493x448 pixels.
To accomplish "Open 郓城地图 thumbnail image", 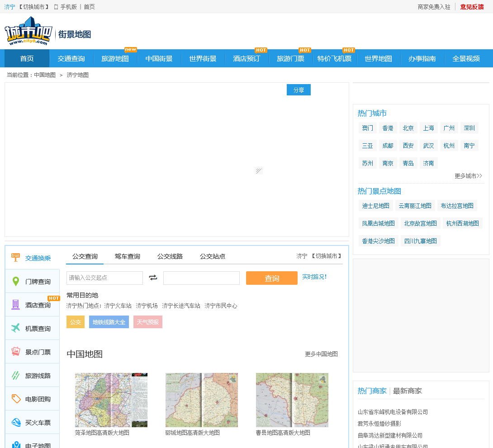I will (202, 400).
